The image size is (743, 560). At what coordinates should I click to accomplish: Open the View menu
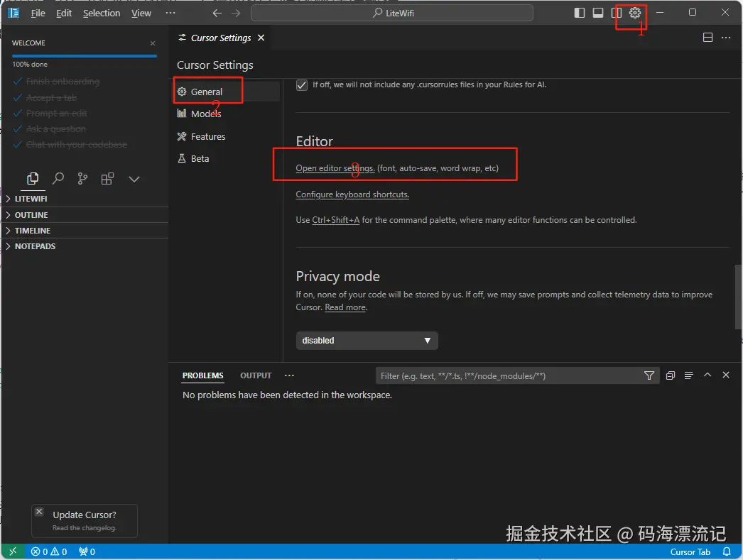[x=141, y=13]
